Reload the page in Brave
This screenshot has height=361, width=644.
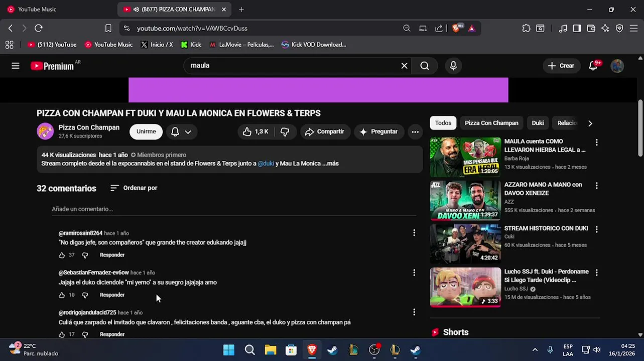39,28
